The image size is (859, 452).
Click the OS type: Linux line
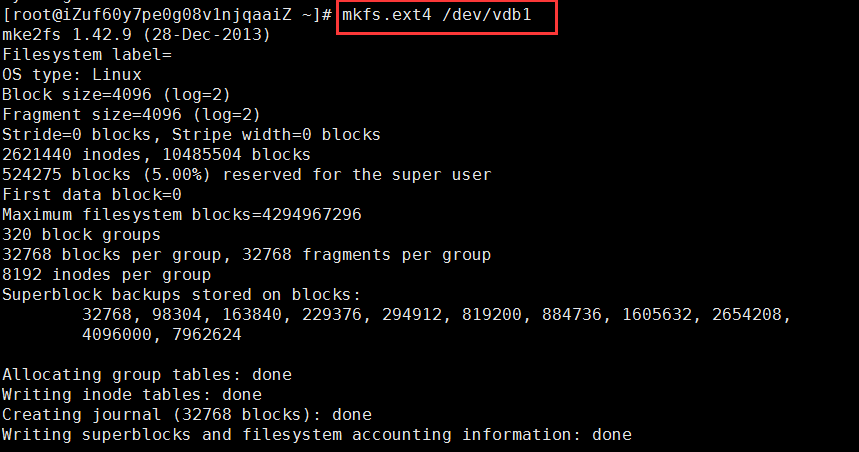coord(72,75)
